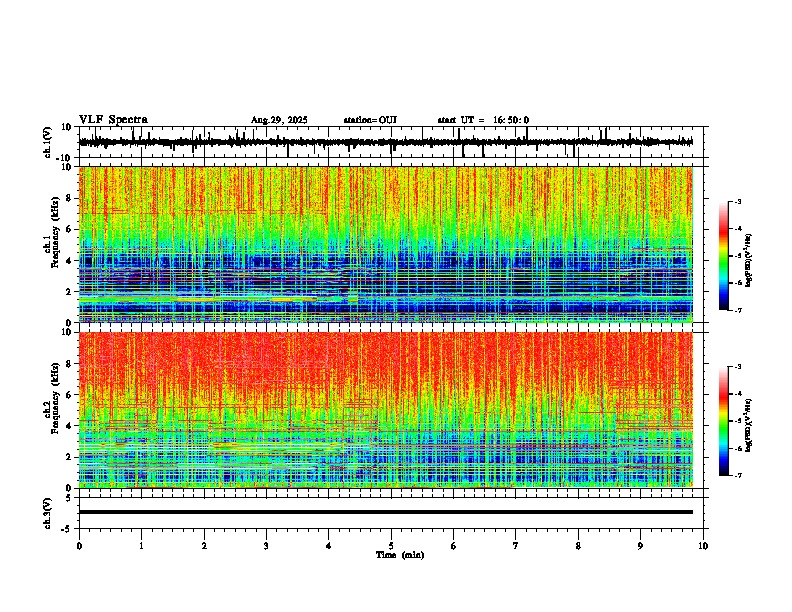792x612 pixels.
Task: Click time axis tick label "4"
Action: click(329, 546)
